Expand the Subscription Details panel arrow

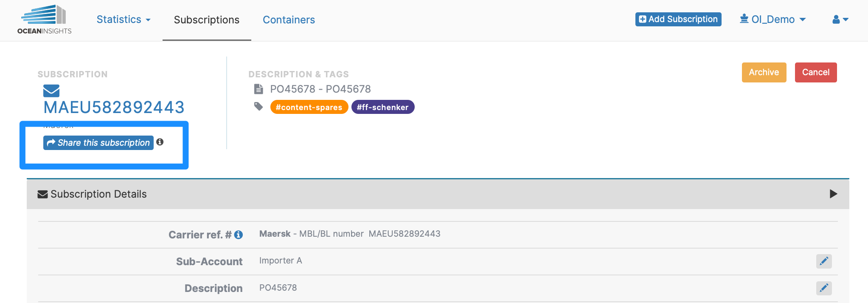834,194
